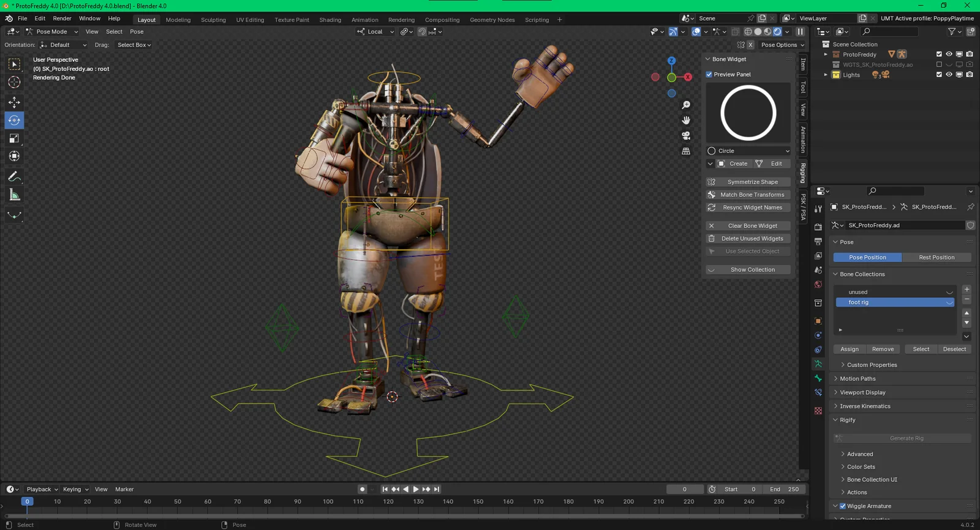
Task: Open the Rigging sidebar tab
Action: tap(803, 173)
